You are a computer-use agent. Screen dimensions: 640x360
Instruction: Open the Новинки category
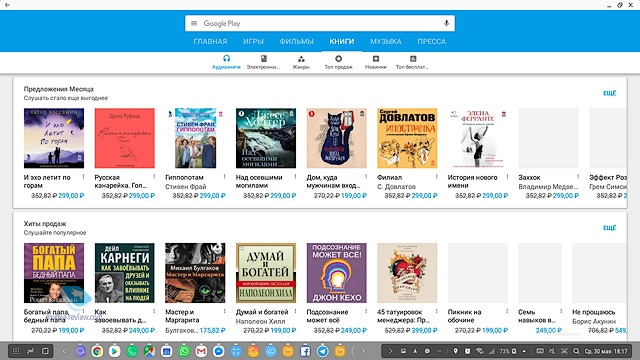click(x=376, y=62)
